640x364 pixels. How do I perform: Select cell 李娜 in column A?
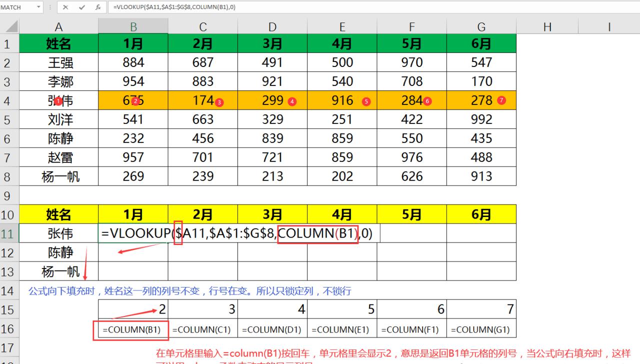pos(58,81)
